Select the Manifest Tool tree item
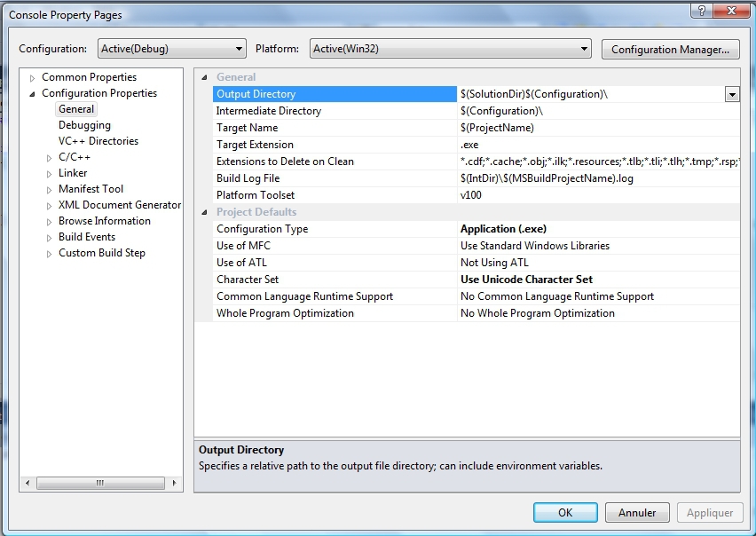 tap(91, 189)
